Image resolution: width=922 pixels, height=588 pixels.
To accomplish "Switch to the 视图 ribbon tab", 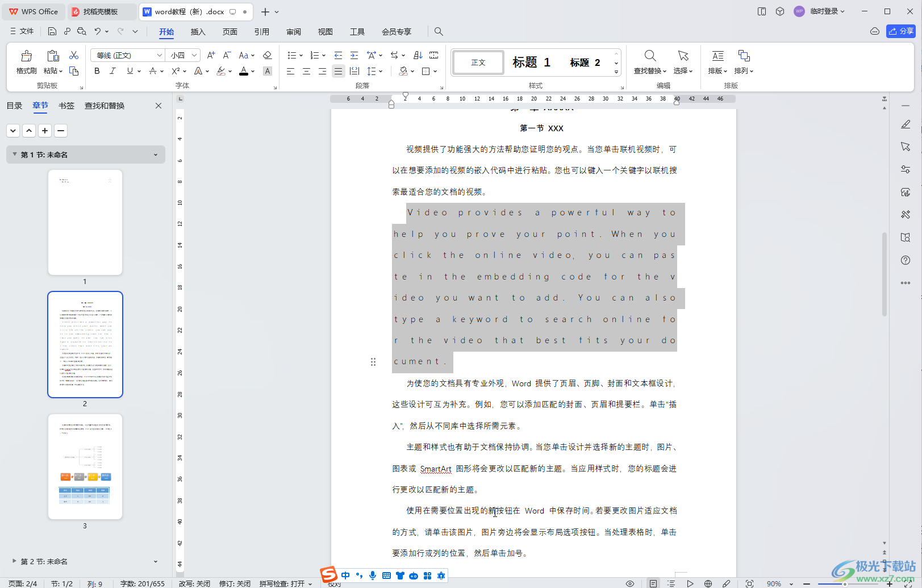I will pos(326,32).
